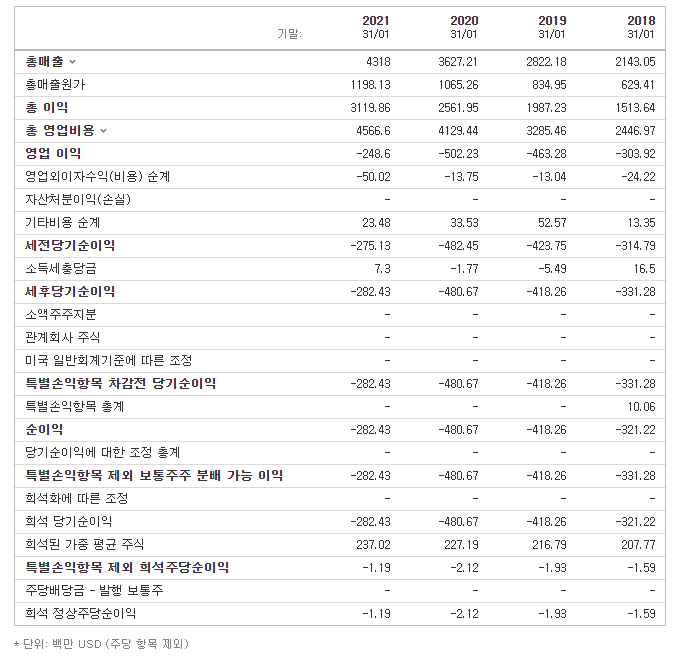Select 자산처분이익(손실) row label
The height and width of the screenshot is (656, 673).
click(78, 199)
